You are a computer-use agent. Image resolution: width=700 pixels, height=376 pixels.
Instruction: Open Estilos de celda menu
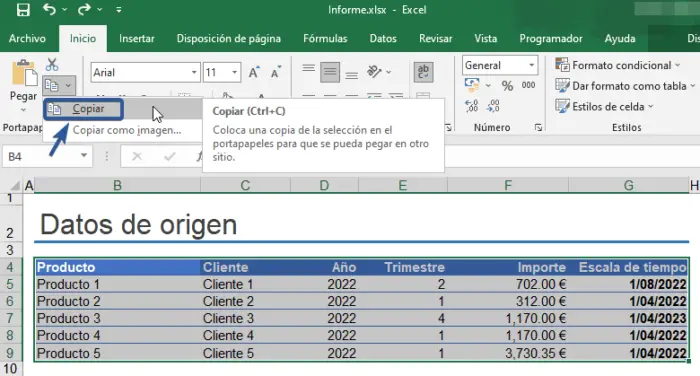coord(604,106)
